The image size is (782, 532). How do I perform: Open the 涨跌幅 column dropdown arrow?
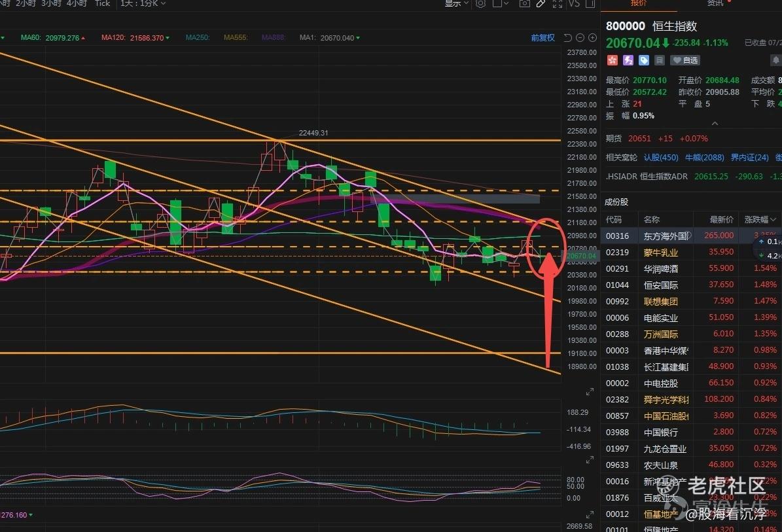(x=773, y=219)
